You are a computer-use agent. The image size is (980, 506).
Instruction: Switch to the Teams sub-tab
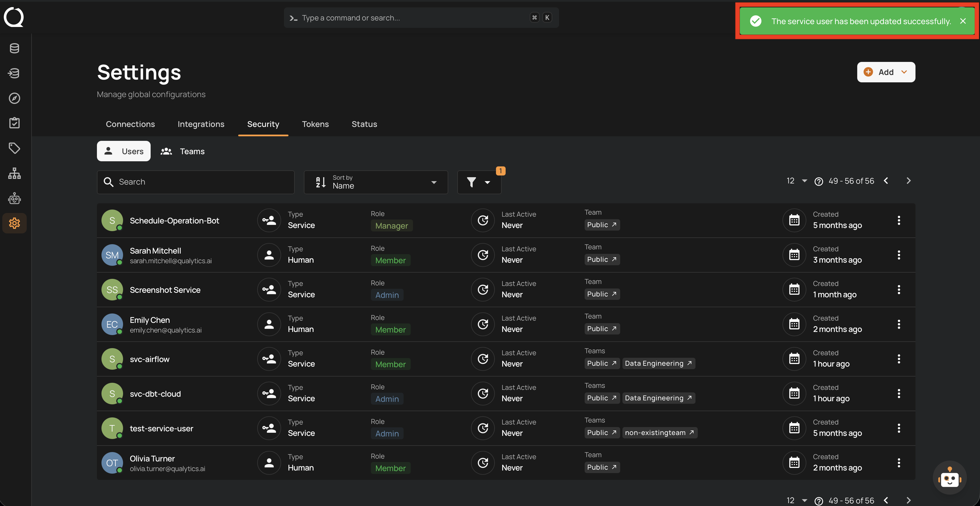(x=182, y=151)
